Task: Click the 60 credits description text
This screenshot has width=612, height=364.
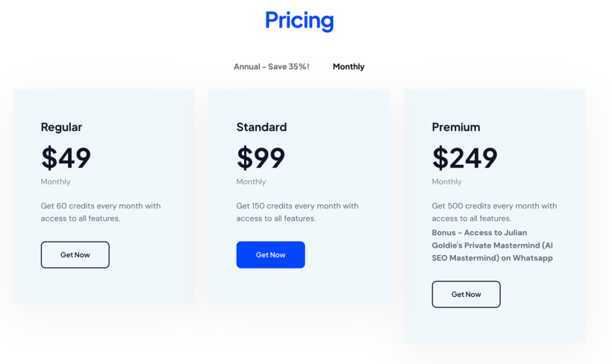Action: pos(100,212)
